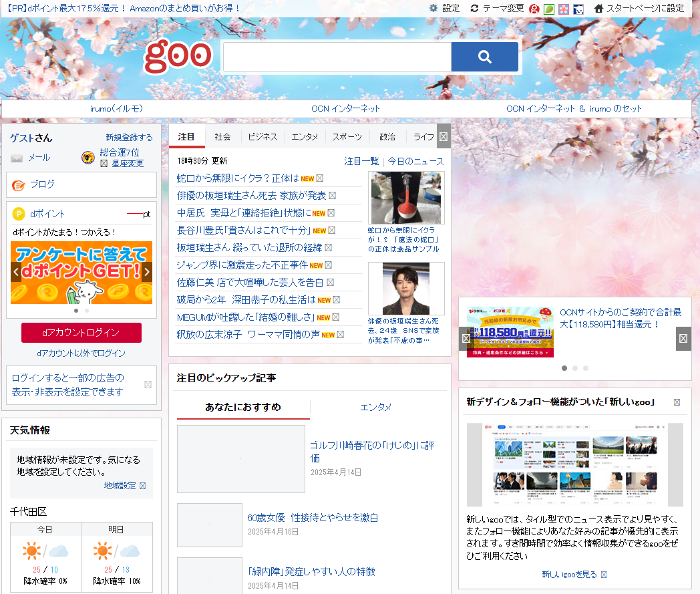700x594 pixels.
Task: Open headline 蛇口から無限にイクラ？正体は
Action: [x=238, y=178]
